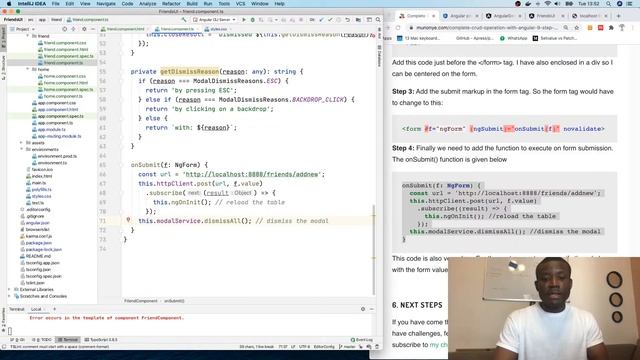
Task: Click the localhost:8888/friends/addnew URL in code
Action: [252, 174]
